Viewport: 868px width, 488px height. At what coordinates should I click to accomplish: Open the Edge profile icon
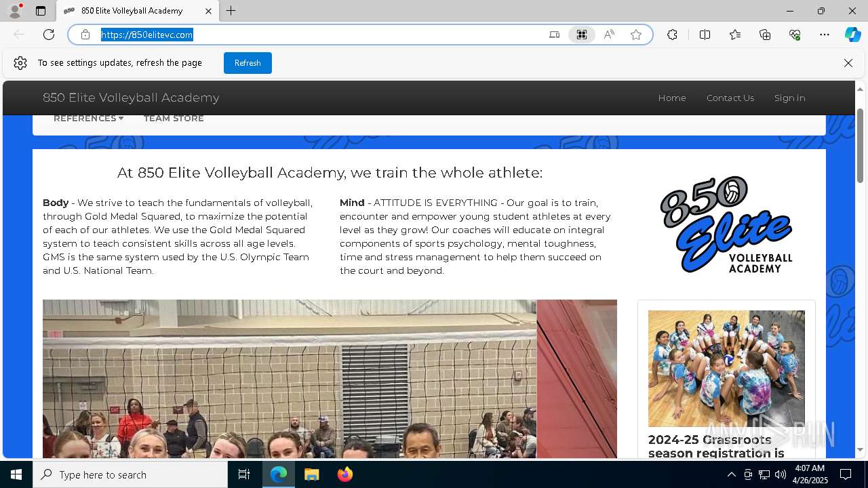click(15, 11)
